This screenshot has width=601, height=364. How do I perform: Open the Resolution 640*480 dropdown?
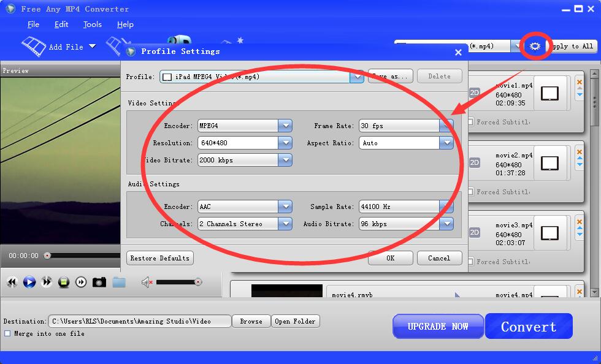[285, 143]
